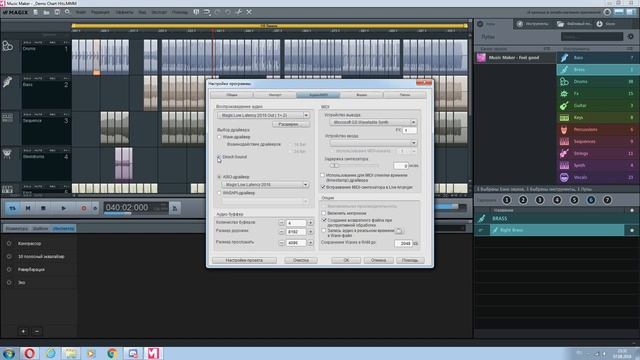
Task: Select the WASAPI driver radio button
Action: pyautogui.click(x=219, y=193)
